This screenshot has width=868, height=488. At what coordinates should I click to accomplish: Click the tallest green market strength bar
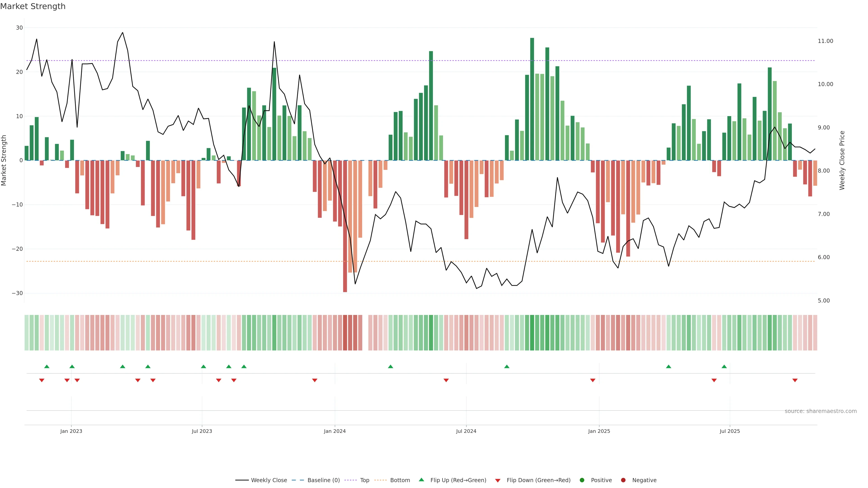coord(532,99)
